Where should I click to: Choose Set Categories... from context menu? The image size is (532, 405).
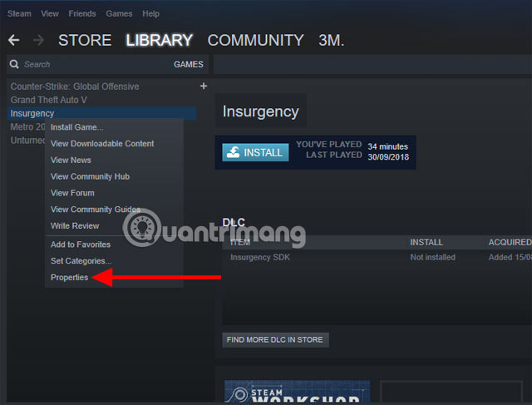click(114, 261)
